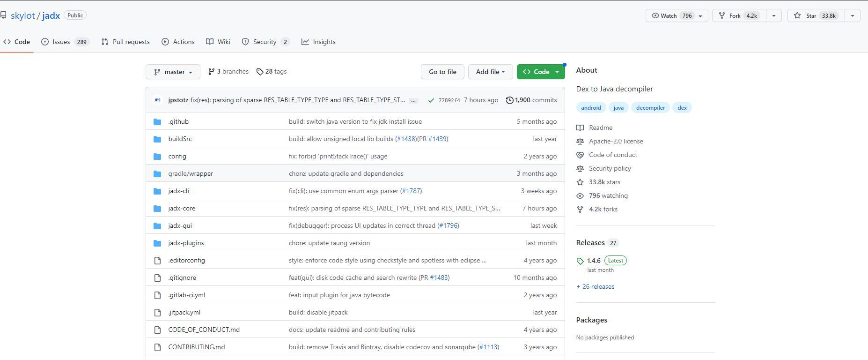Open the gradle/wrapper folder name
This screenshot has width=868, height=360.
click(191, 173)
